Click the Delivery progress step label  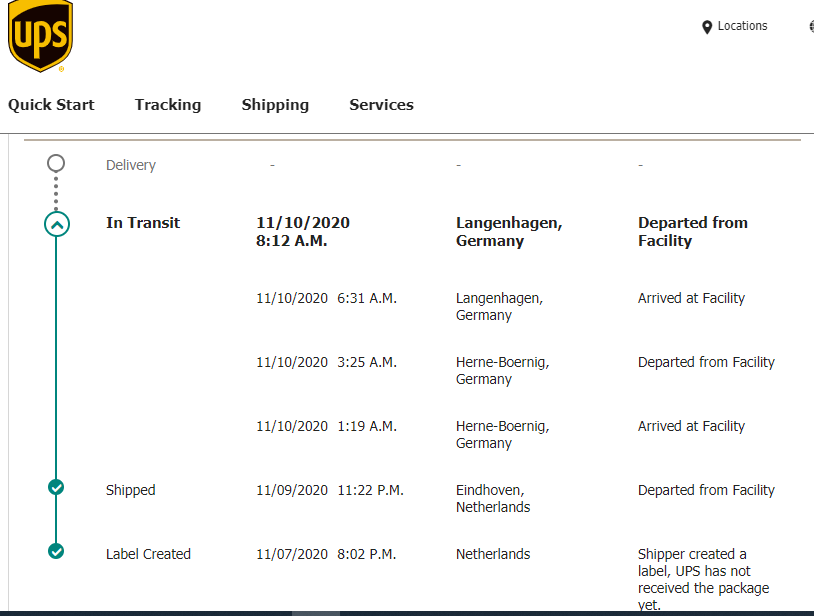[x=131, y=165]
